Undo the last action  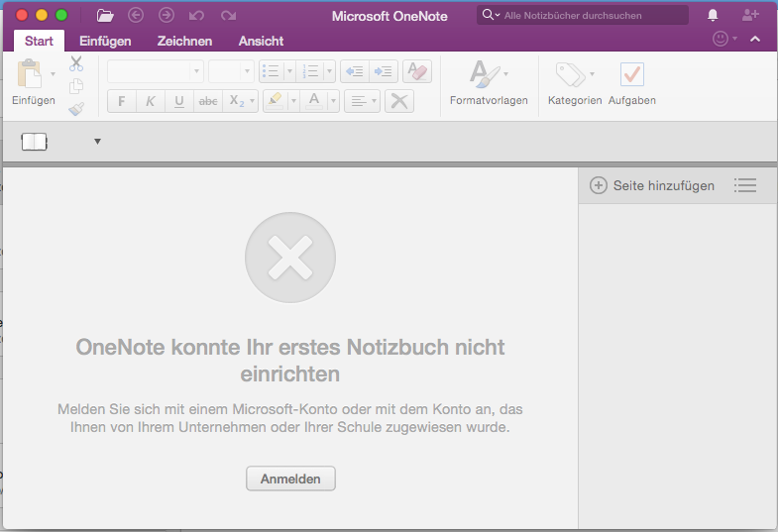pos(196,16)
